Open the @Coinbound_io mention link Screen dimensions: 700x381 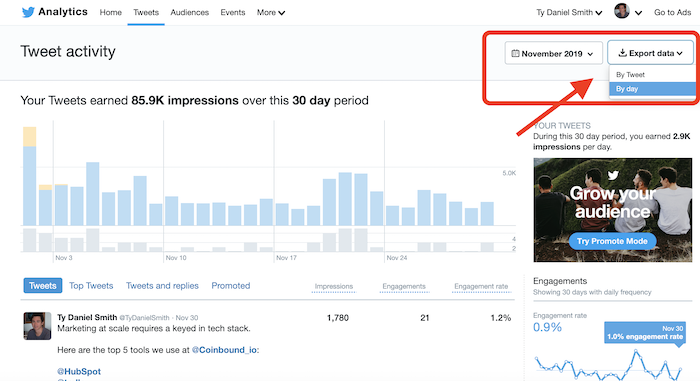click(224, 350)
